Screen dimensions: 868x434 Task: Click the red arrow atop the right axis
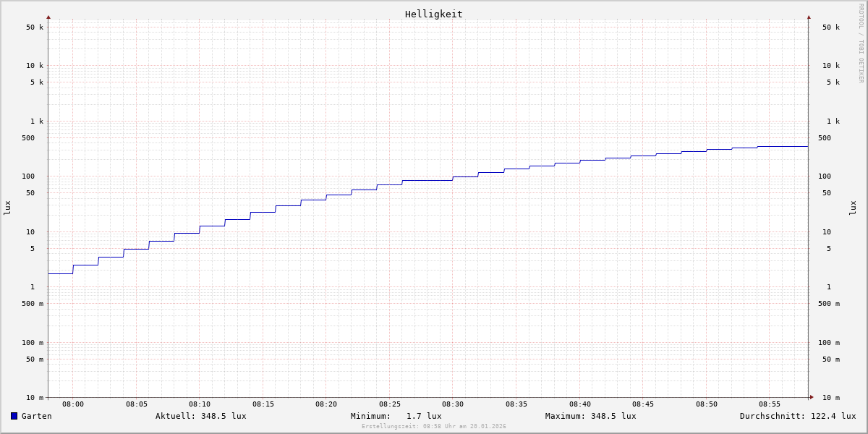(x=809, y=17)
